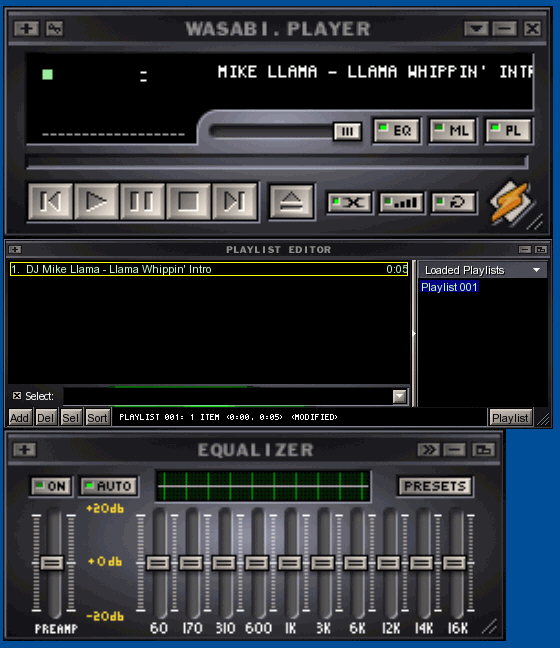The height and width of the screenshot is (648, 560).
Task: Click the -20db equalizer label
Action: point(105,616)
